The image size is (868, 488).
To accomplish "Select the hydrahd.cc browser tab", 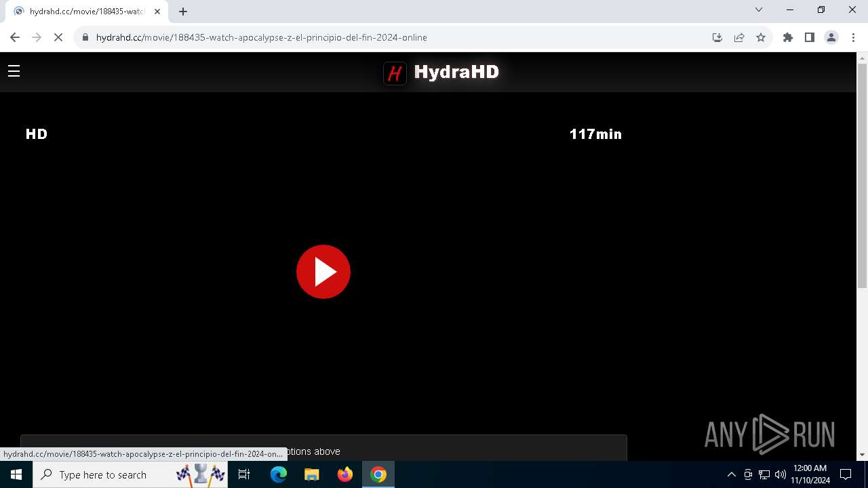I will 87,12.
